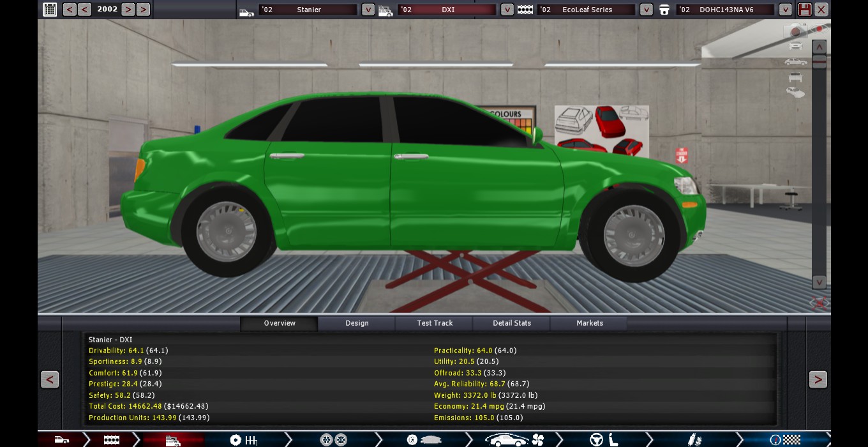Expand the DXI trim dropdown arrow

tap(507, 10)
